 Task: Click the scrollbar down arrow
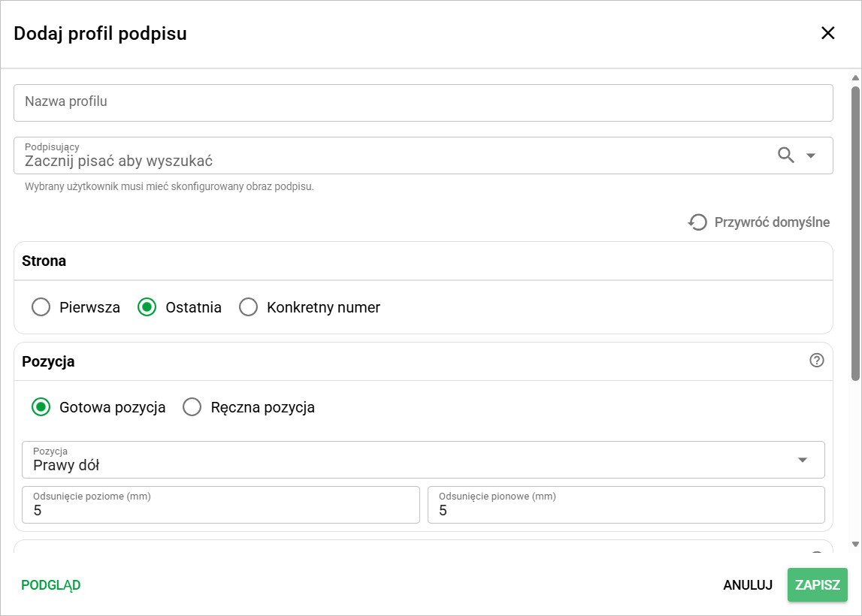855,544
